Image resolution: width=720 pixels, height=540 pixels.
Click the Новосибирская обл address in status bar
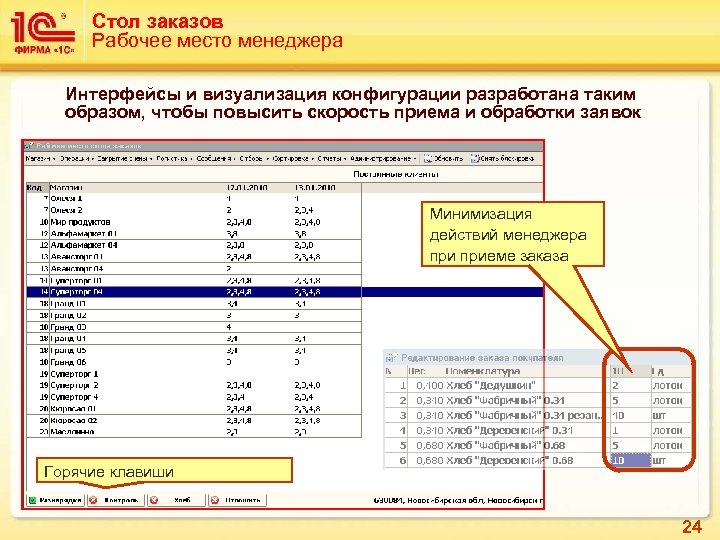tap(456, 500)
